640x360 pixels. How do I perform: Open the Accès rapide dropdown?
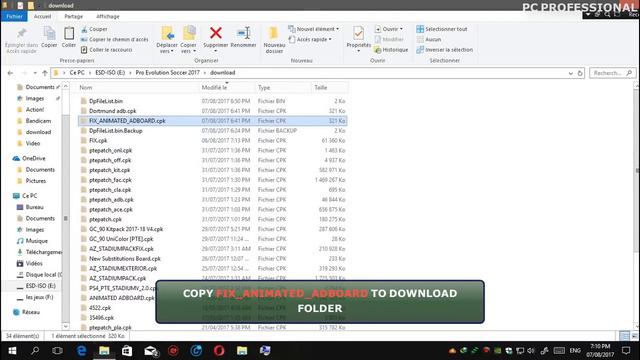(310, 40)
